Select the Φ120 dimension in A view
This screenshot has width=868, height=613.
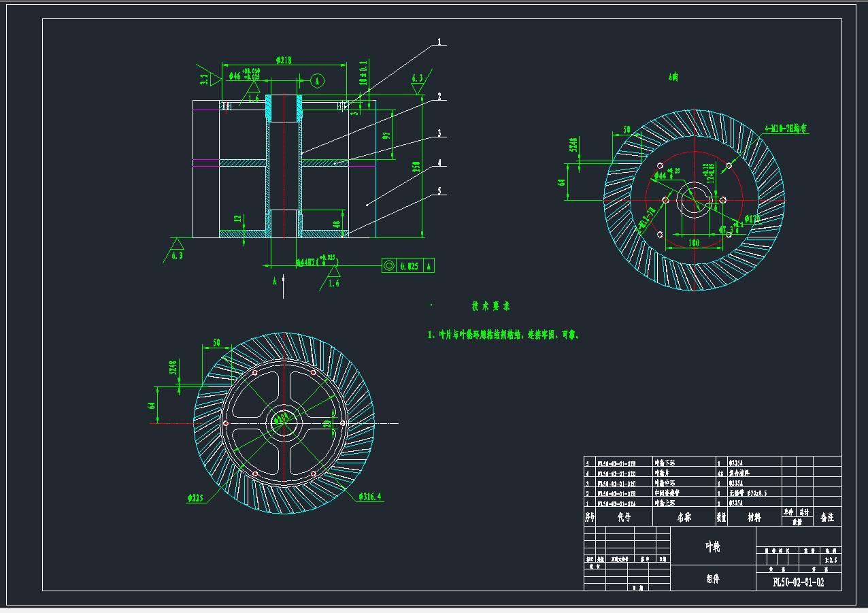point(752,219)
